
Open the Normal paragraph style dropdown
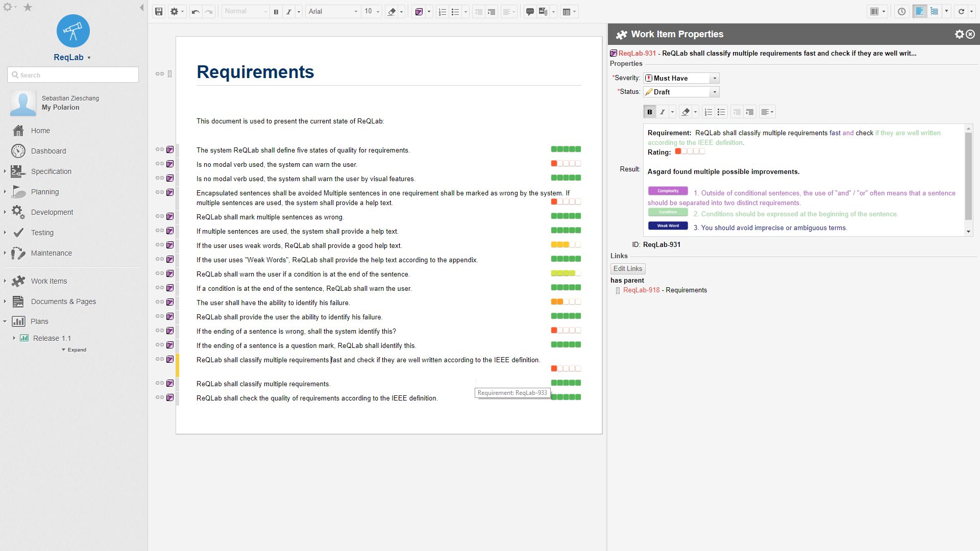pyautogui.click(x=246, y=12)
